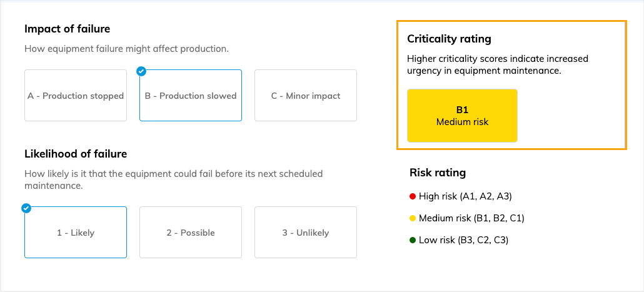Click the 'Criticality rating' heading

[x=449, y=39]
